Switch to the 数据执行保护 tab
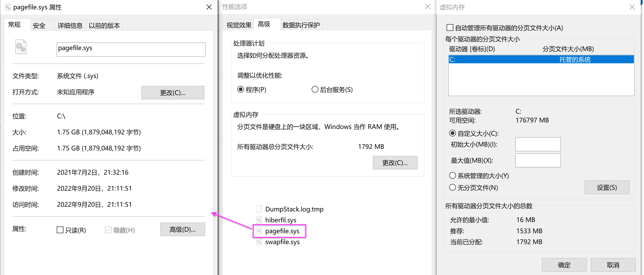Image resolution: width=644 pixels, height=275 pixels. click(x=301, y=25)
